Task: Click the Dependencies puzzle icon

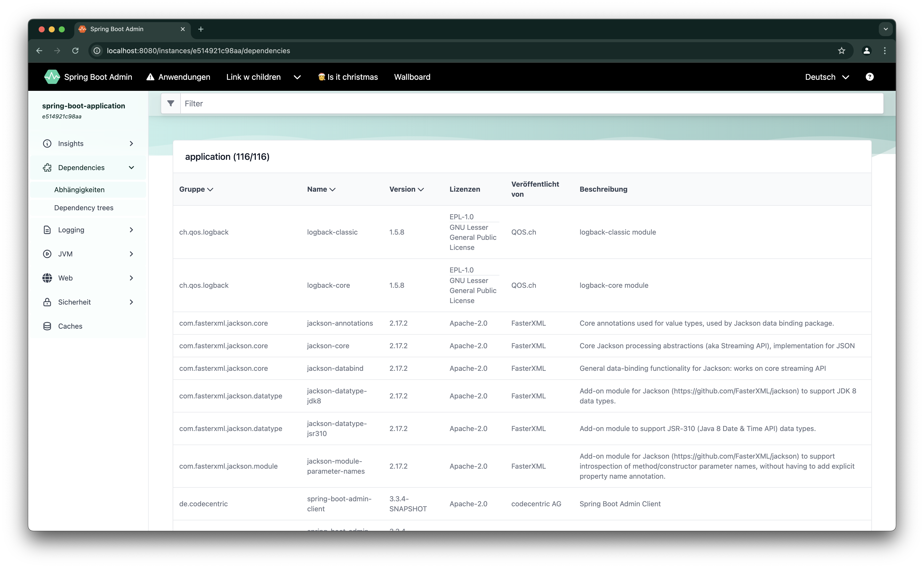Action: coord(47,168)
